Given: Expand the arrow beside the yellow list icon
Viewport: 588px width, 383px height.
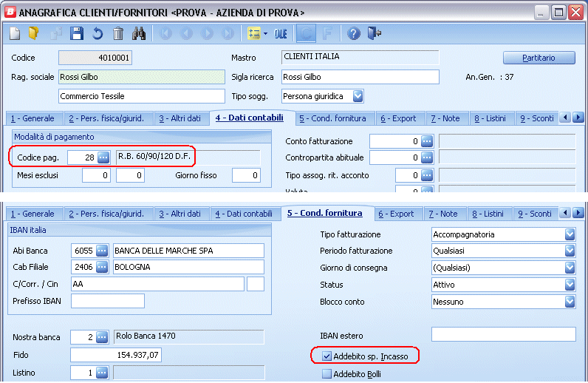Looking at the screenshot, I should pos(265,33).
